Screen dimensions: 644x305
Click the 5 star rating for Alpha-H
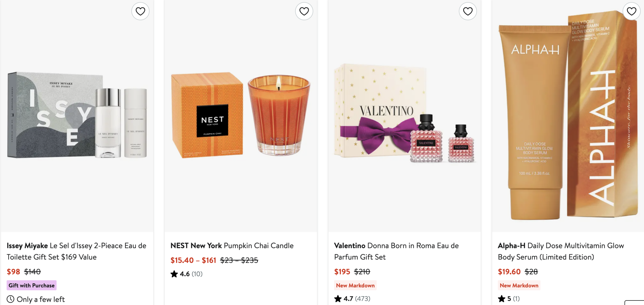[509, 299]
